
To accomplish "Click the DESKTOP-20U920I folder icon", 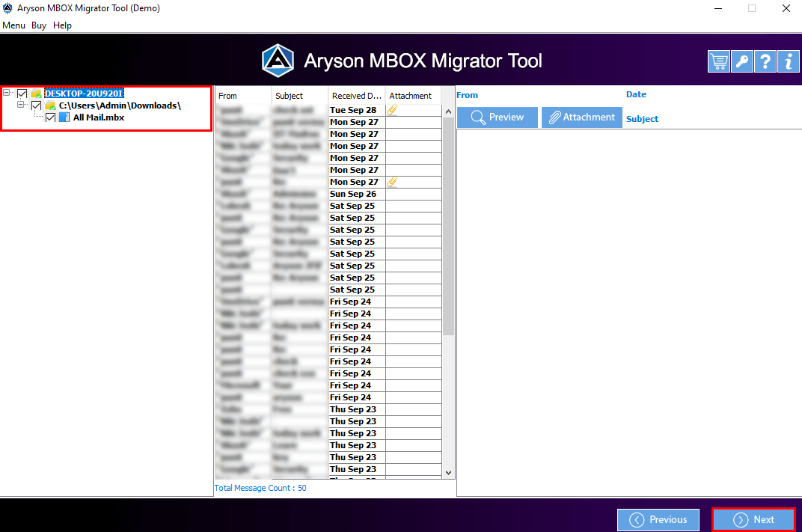I will (37, 94).
